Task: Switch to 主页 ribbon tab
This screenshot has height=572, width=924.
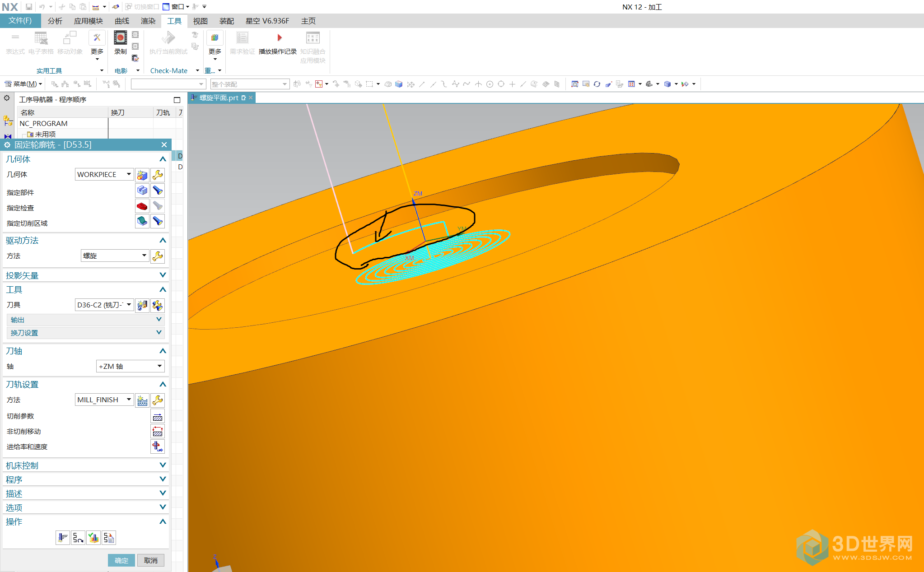Action: (308, 21)
